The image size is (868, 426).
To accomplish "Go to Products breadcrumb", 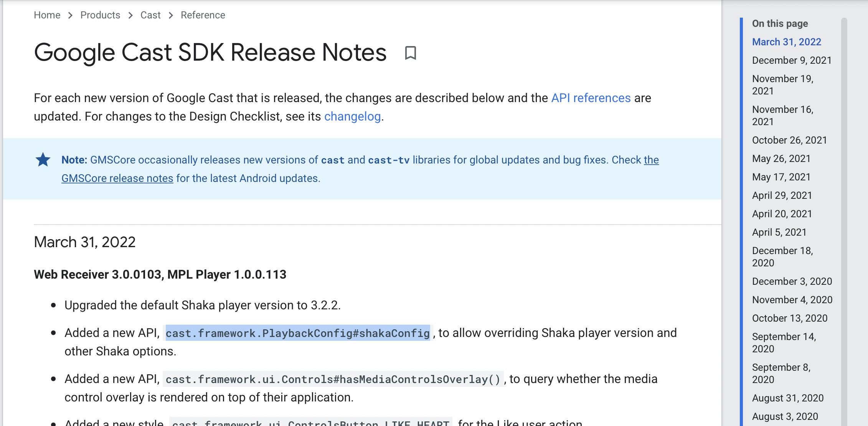I will (100, 15).
